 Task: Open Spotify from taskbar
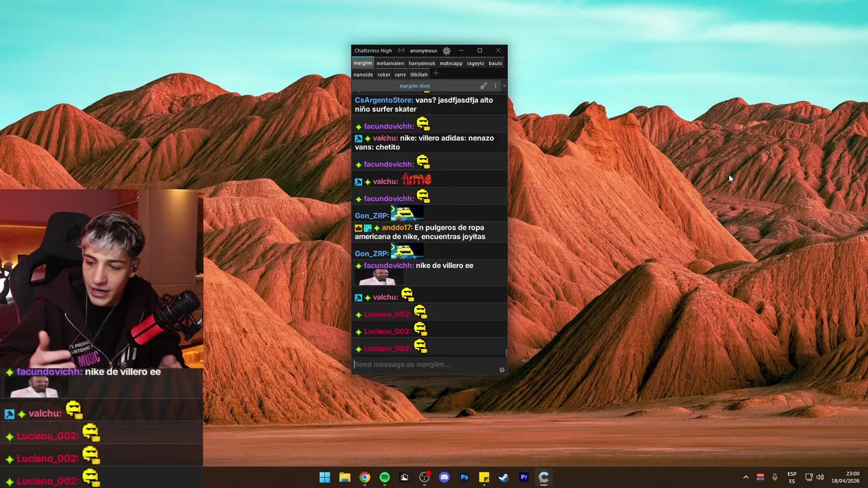[384, 477]
